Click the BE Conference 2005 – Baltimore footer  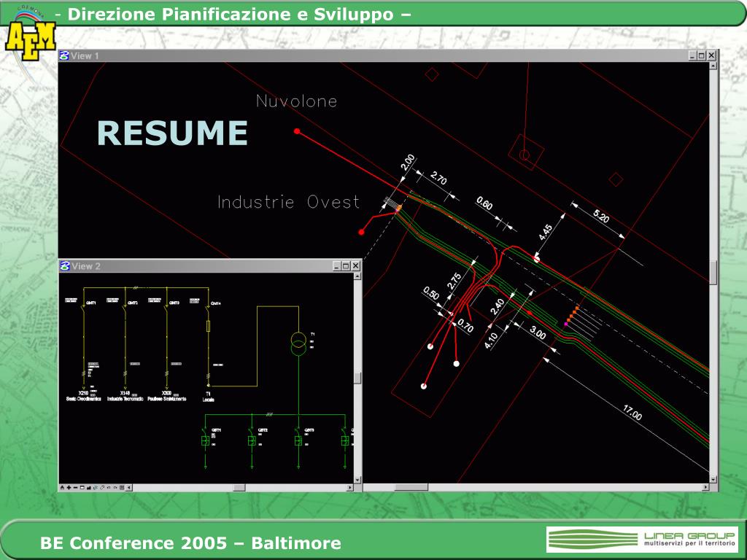tap(190, 542)
